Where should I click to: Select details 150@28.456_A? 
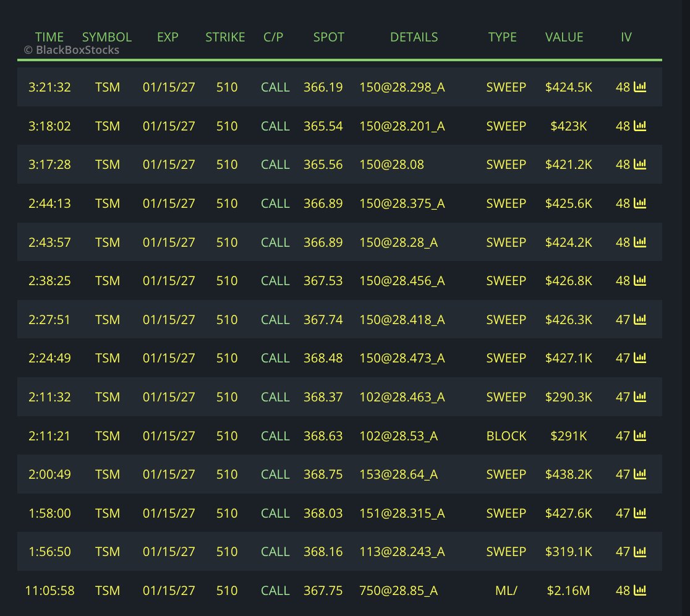tap(402, 281)
